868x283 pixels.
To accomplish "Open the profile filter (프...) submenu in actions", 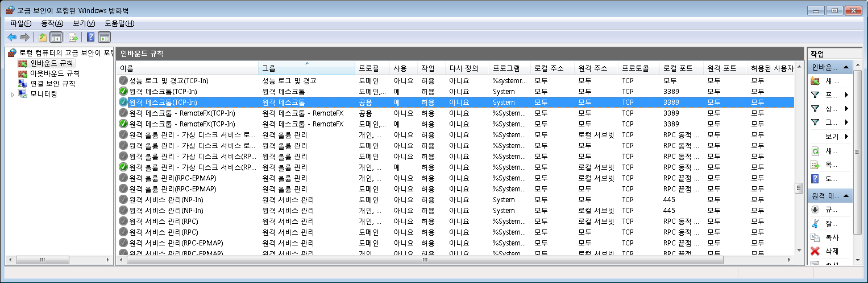I will [830, 95].
